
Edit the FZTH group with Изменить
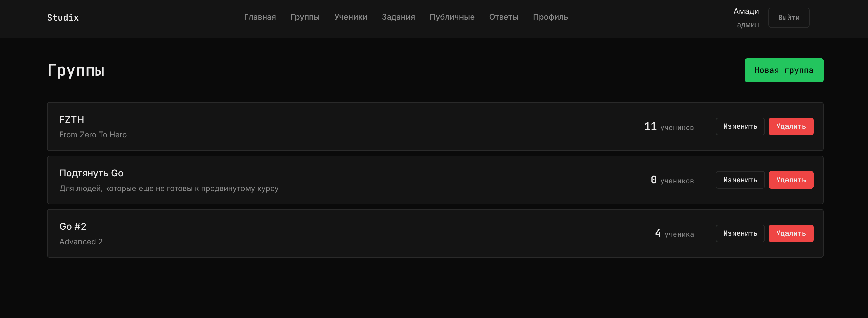click(x=740, y=126)
